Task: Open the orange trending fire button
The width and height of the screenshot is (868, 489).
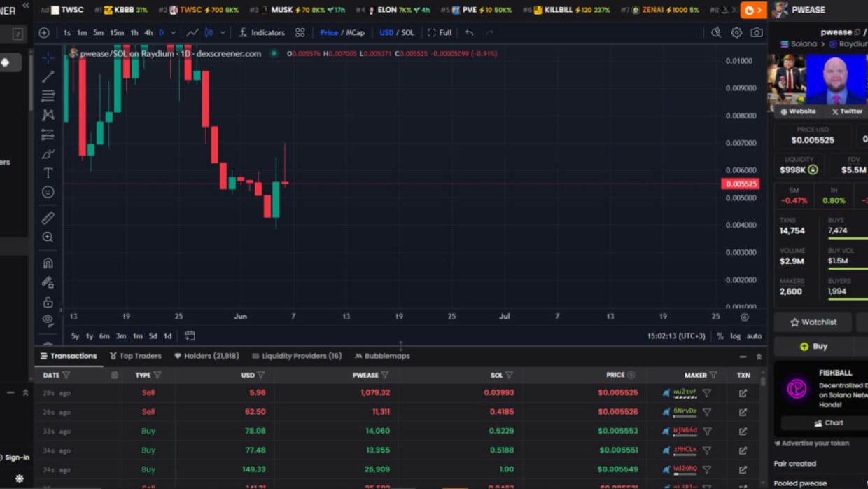Action: 753,11
